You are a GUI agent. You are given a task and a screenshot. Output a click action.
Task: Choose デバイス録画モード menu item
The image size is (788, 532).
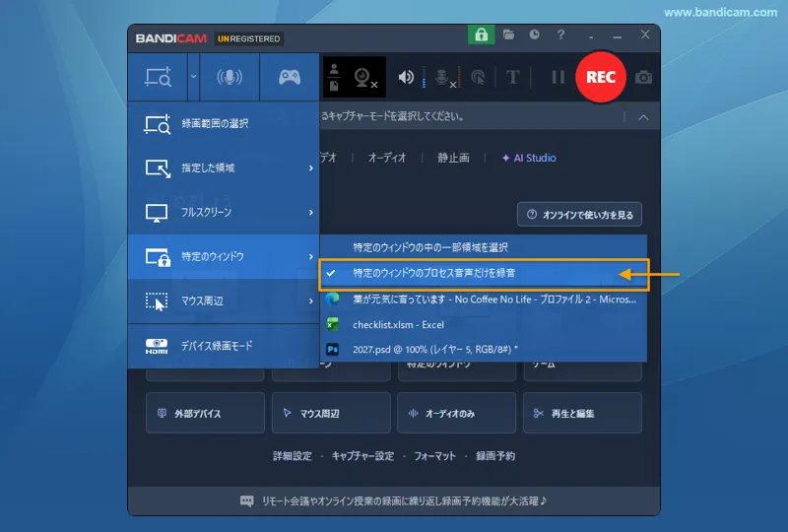coord(224,346)
